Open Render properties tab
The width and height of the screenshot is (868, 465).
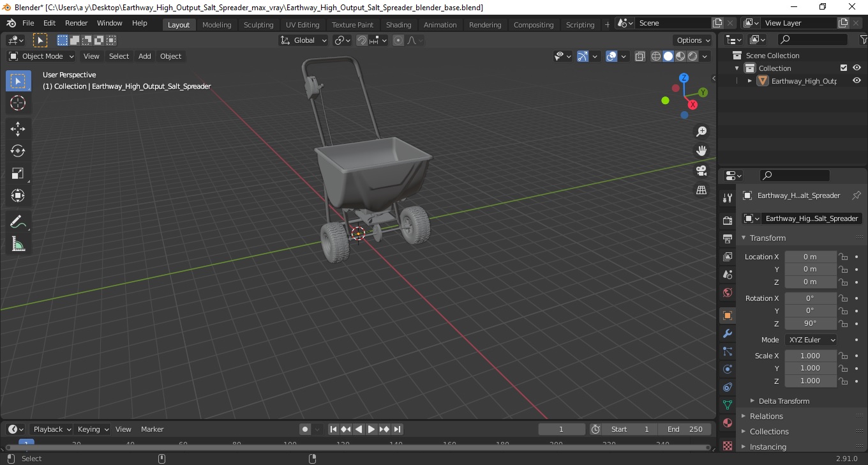(727, 221)
